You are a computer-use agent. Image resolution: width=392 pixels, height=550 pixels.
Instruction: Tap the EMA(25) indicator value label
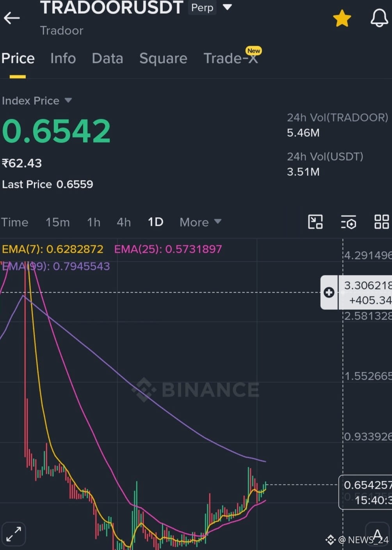point(168,249)
